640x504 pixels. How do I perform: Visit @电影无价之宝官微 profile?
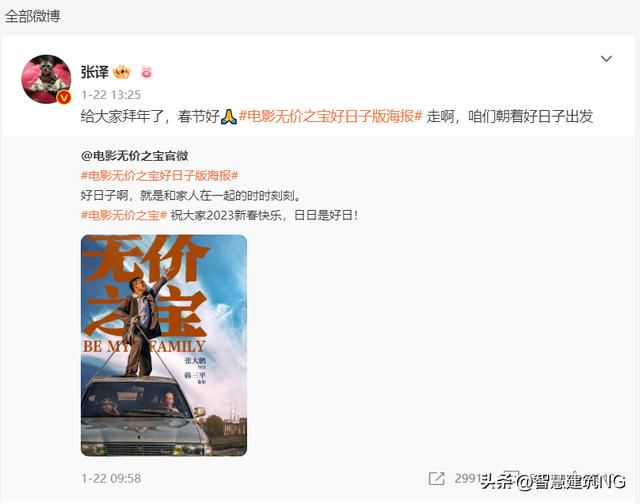coord(135,156)
